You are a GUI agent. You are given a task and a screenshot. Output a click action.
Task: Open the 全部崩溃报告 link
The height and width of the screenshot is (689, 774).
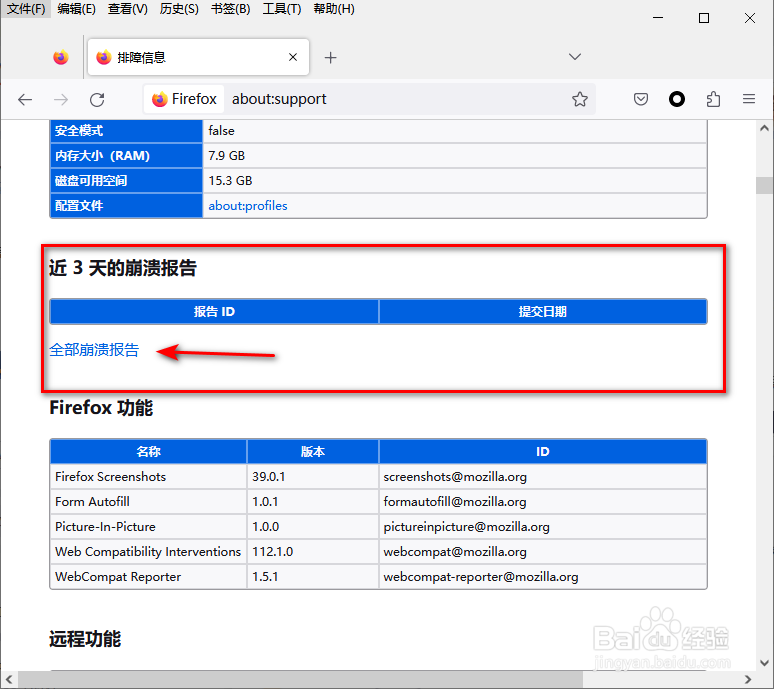tap(94, 350)
